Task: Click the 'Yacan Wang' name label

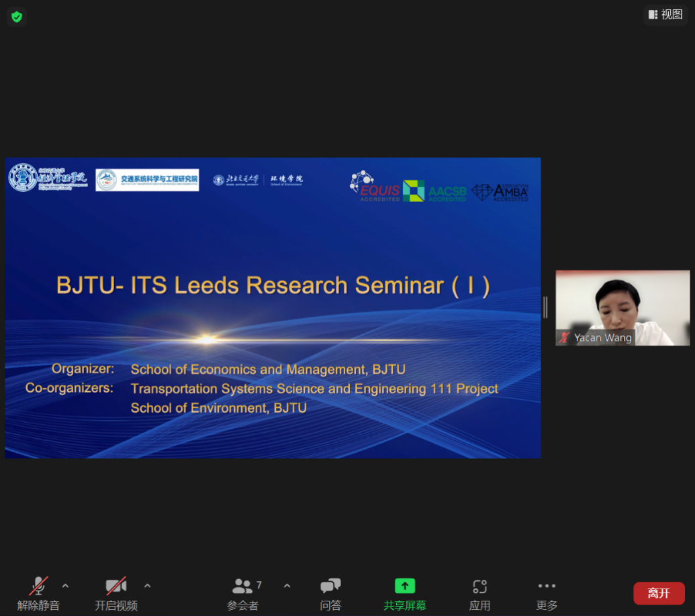Action: (x=602, y=338)
